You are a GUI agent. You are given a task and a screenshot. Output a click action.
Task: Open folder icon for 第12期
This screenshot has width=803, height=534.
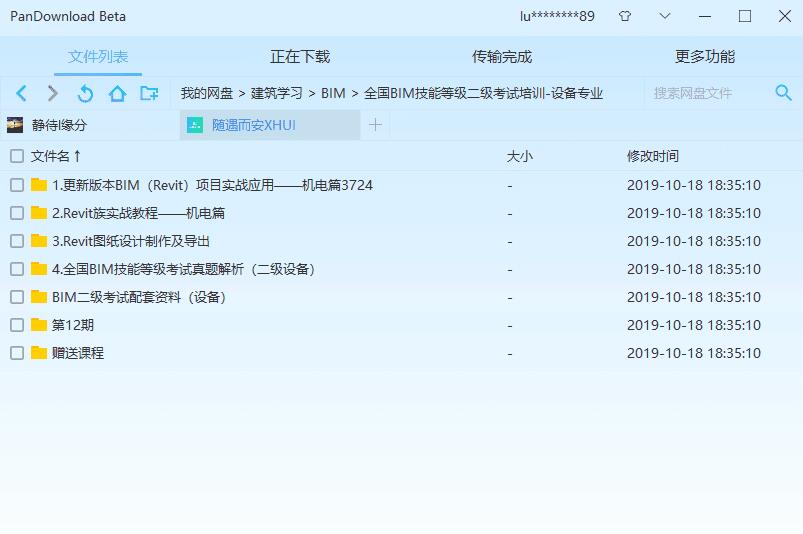pos(39,325)
